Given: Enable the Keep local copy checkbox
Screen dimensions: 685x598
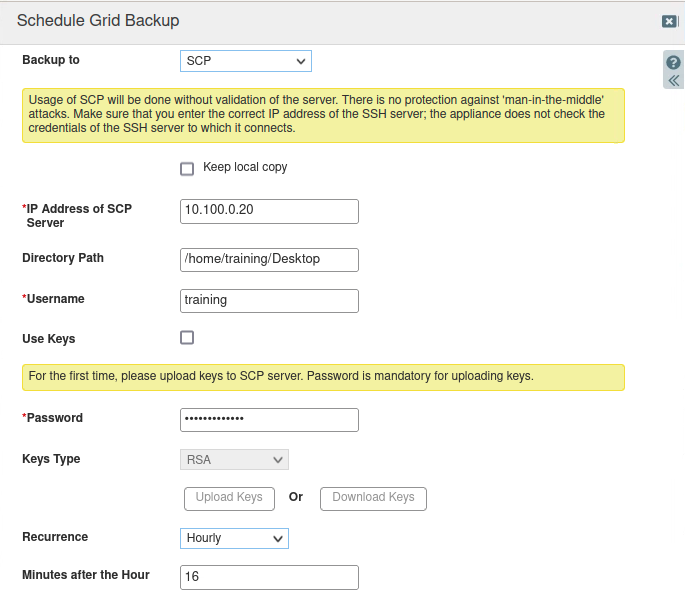Looking at the screenshot, I should pos(187,168).
